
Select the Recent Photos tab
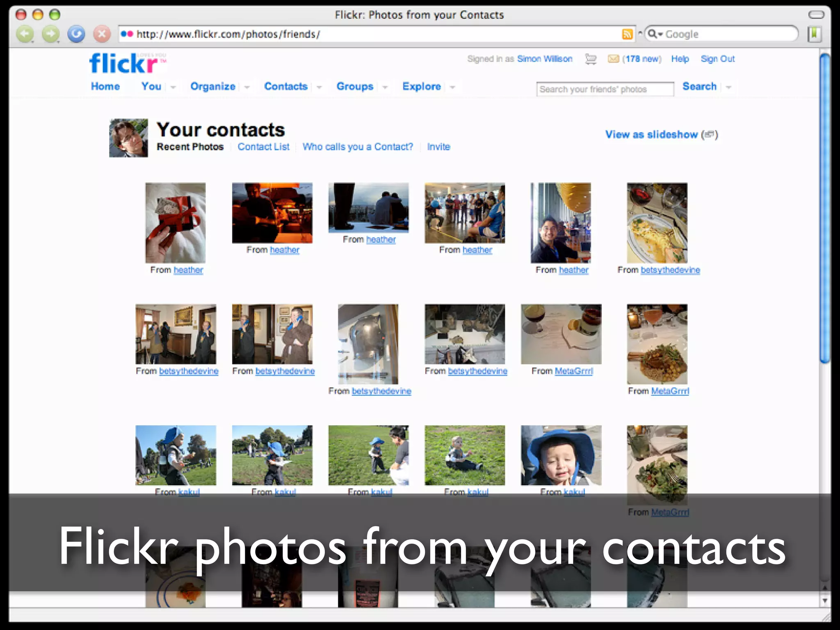point(190,147)
